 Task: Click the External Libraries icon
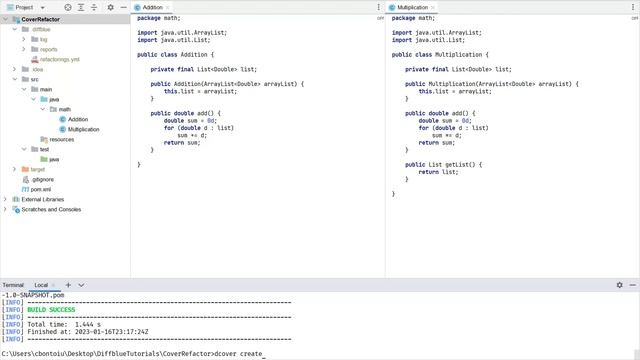pos(16,199)
